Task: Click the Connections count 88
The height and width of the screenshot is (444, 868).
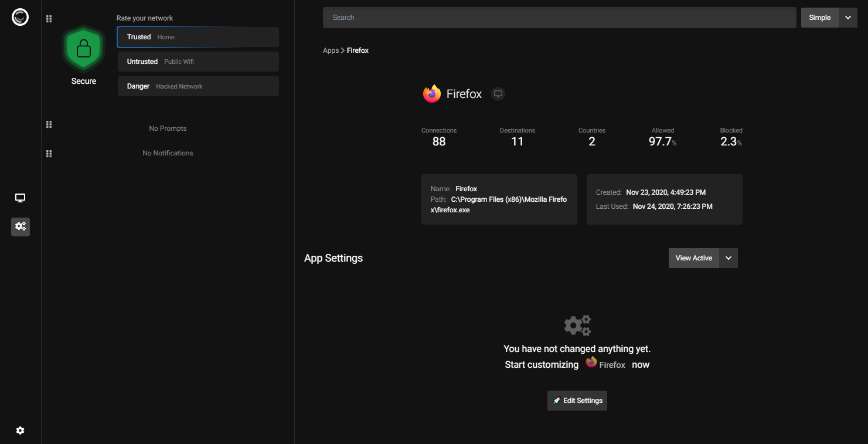Action: click(439, 141)
